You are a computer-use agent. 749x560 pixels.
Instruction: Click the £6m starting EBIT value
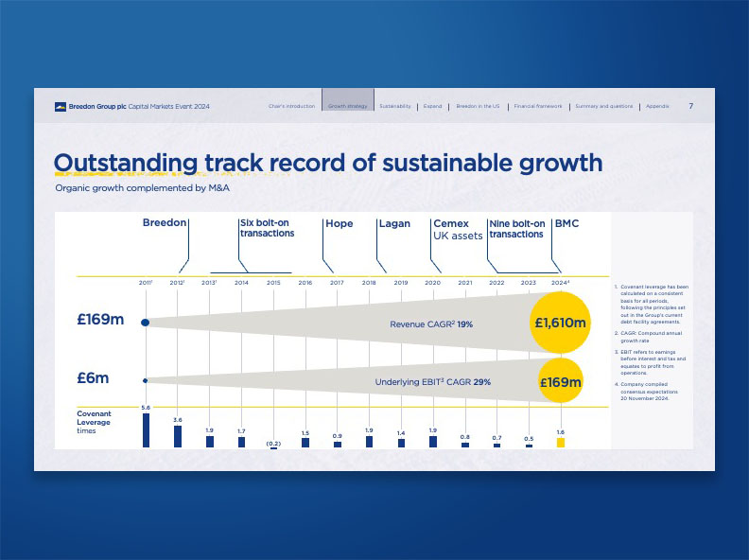93,378
